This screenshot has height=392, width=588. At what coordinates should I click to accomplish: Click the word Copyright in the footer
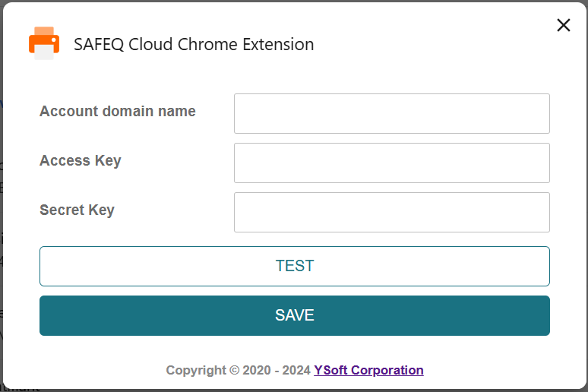[x=196, y=371]
